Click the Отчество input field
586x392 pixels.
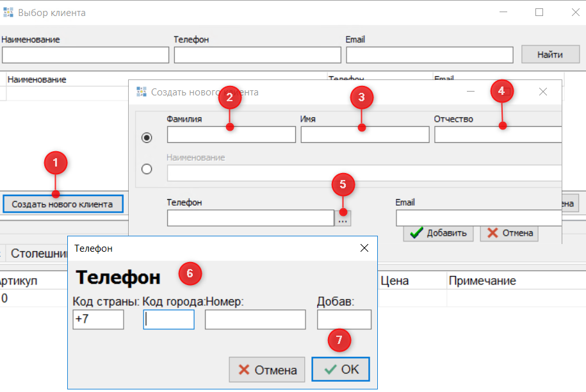497,135
